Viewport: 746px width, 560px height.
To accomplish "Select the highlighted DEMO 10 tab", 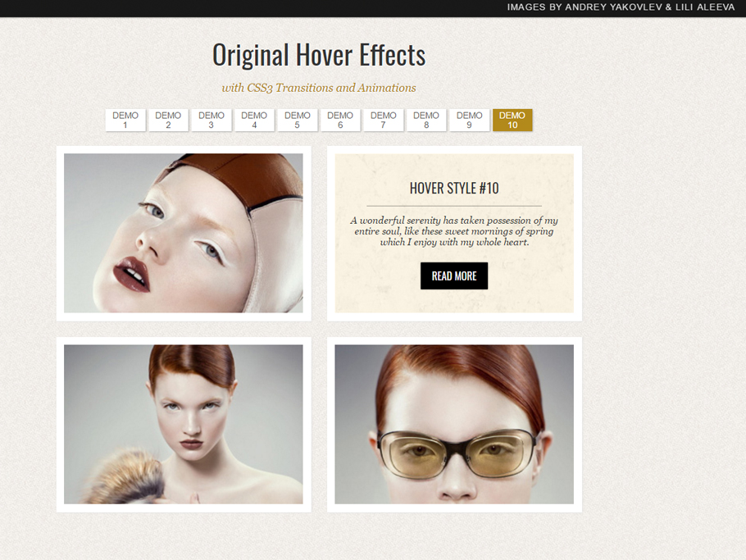I will [512, 119].
